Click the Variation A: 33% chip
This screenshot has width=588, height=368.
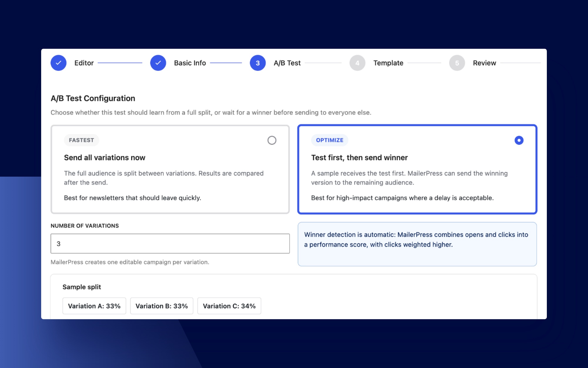click(x=94, y=306)
